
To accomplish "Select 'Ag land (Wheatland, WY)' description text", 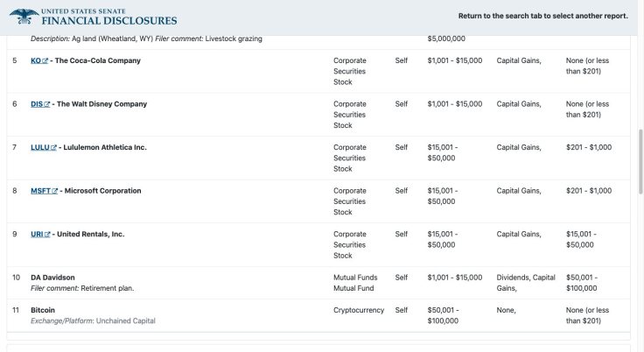I will (113, 39).
